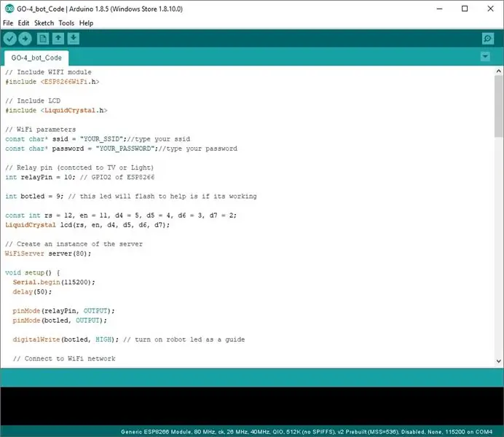This screenshot has width=504, height=437.
Task: Click the pinMode(relayPin, OUTPUT) line
Action: click(63, 311)
